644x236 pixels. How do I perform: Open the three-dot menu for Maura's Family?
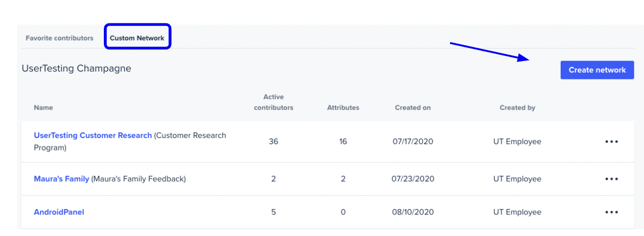pos(612,179)
